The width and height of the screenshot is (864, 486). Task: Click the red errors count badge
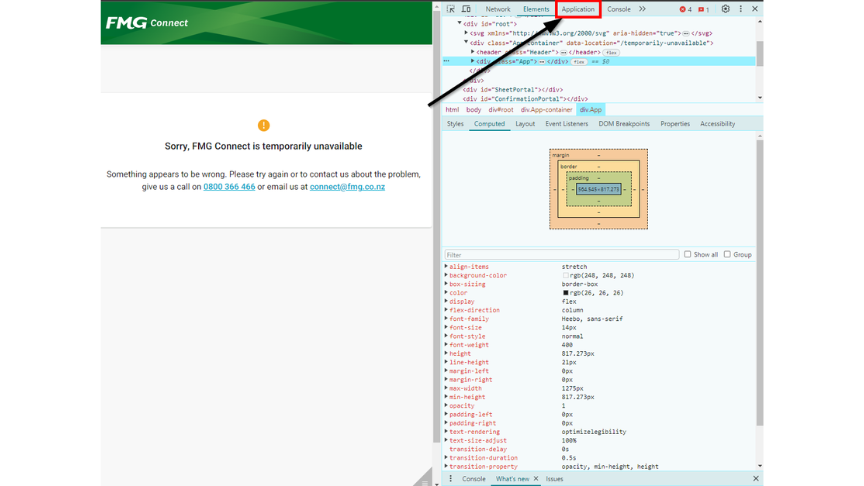tap(685, 9)
